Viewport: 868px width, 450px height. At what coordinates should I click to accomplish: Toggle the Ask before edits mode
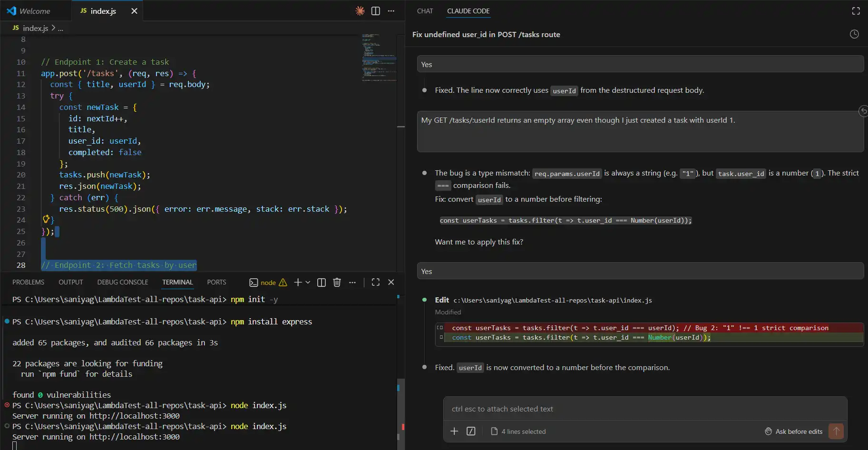(799, 431)
